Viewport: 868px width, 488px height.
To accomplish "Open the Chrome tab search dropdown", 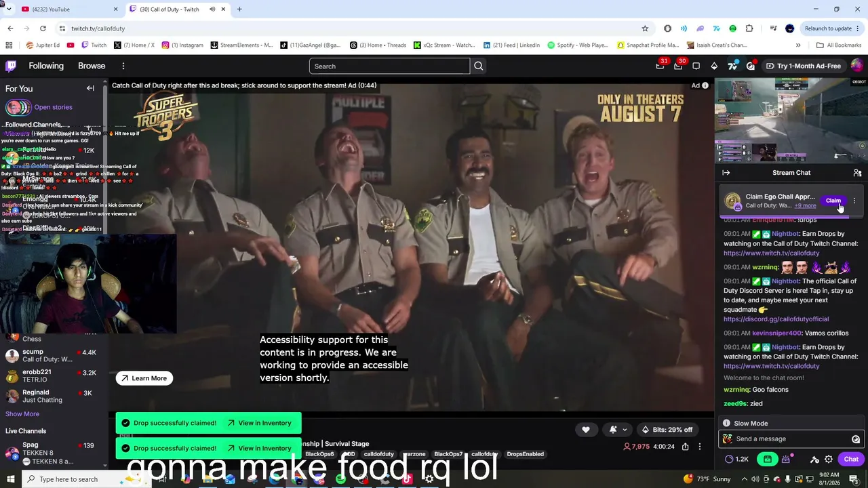I will click(9, 9).
